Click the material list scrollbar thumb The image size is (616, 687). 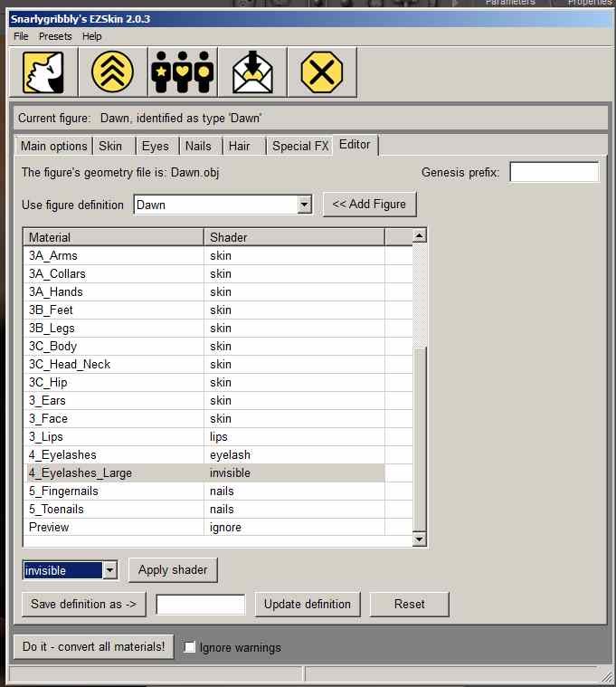(x=420, y=440)
